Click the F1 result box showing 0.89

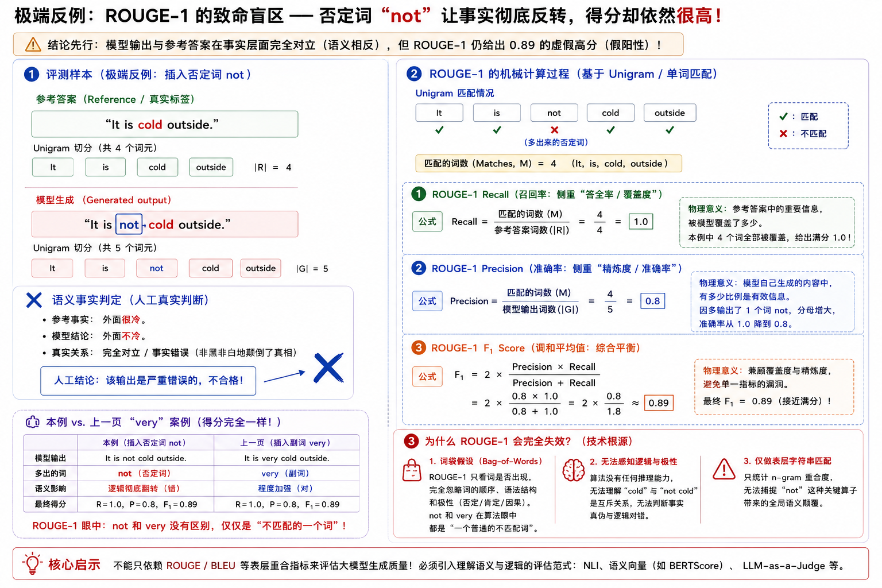[659, 403]
